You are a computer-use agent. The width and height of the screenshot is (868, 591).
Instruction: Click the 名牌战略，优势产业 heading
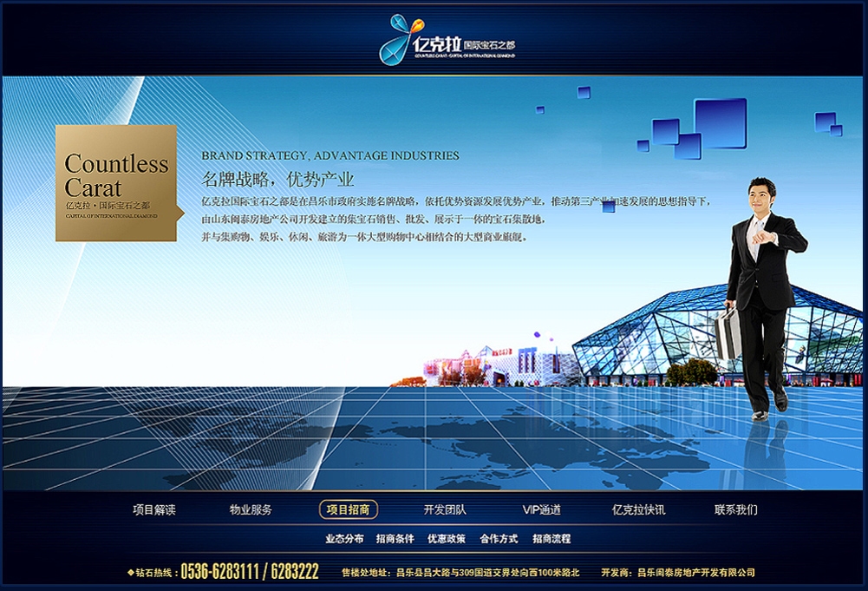coord(277,180)
